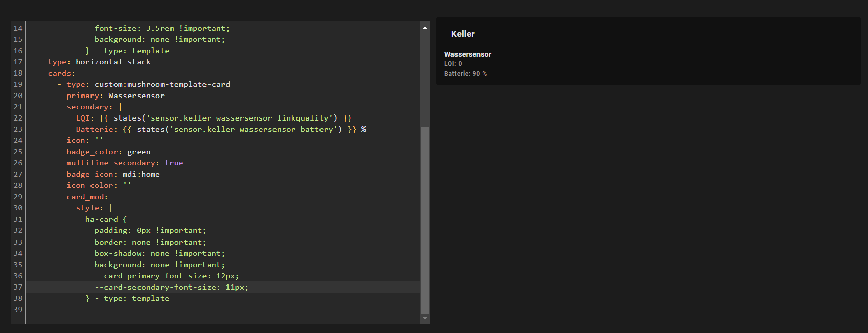The height and width of the screenshot is (333, 868).
Task: Place cursor on empty line 39
Action: [x=153, y=310]
